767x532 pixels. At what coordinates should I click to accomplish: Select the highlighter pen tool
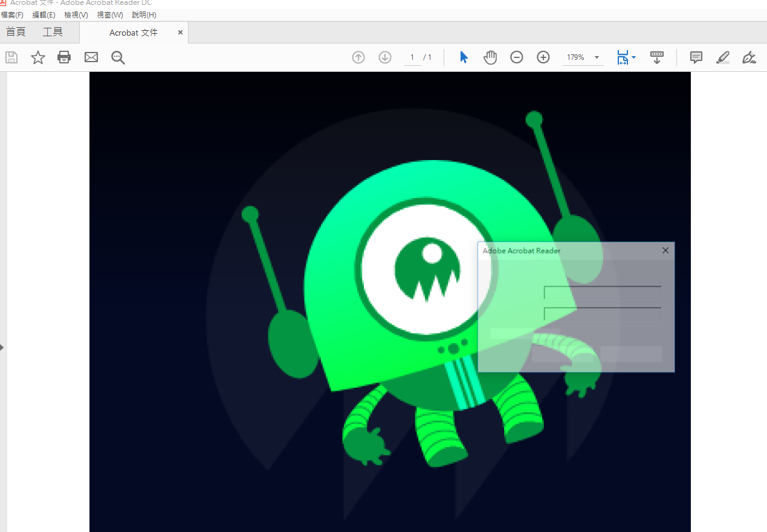[x=723, y=57]
